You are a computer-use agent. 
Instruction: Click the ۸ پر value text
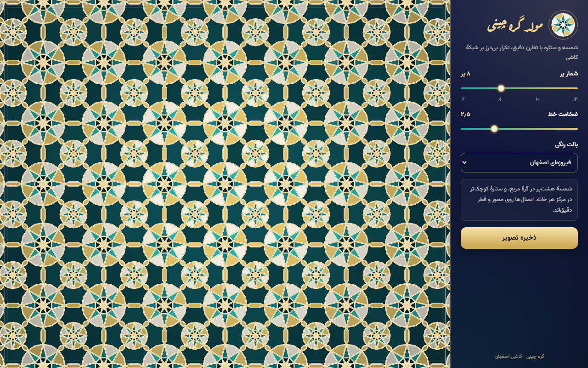coord(466,74)
